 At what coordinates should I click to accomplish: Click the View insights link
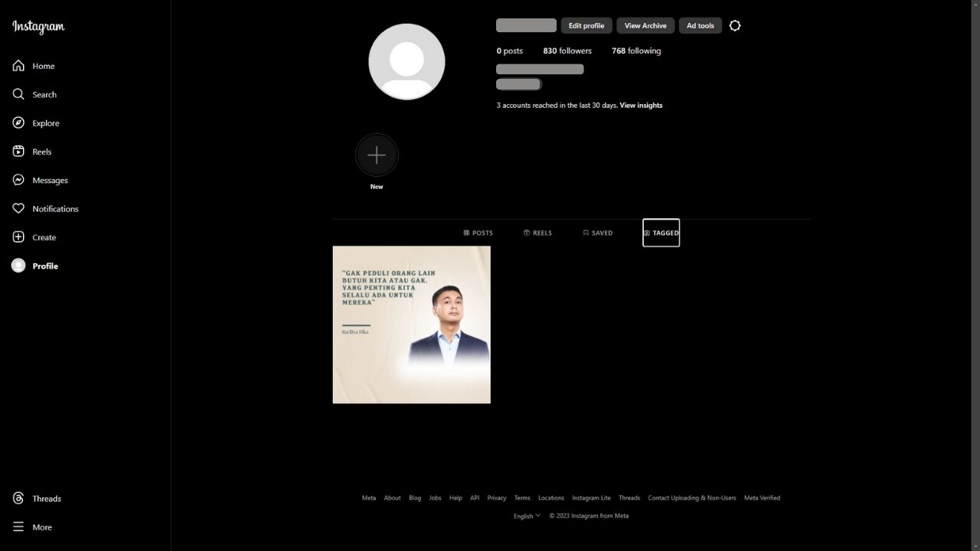(641, 106)
